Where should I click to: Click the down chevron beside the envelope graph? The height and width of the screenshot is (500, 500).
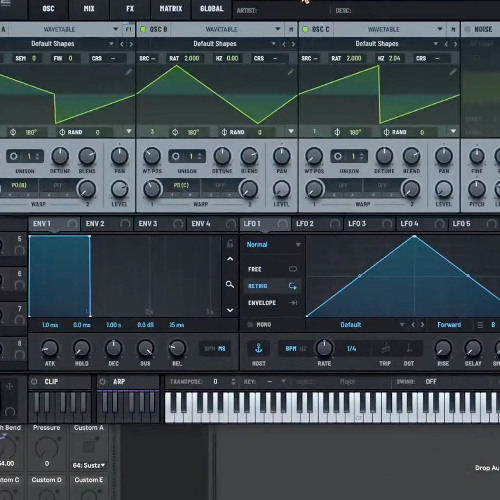tap(230, 310)
